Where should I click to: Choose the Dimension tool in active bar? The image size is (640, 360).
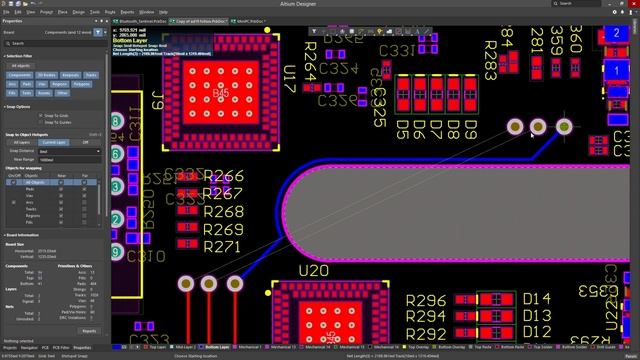(408, 31)
